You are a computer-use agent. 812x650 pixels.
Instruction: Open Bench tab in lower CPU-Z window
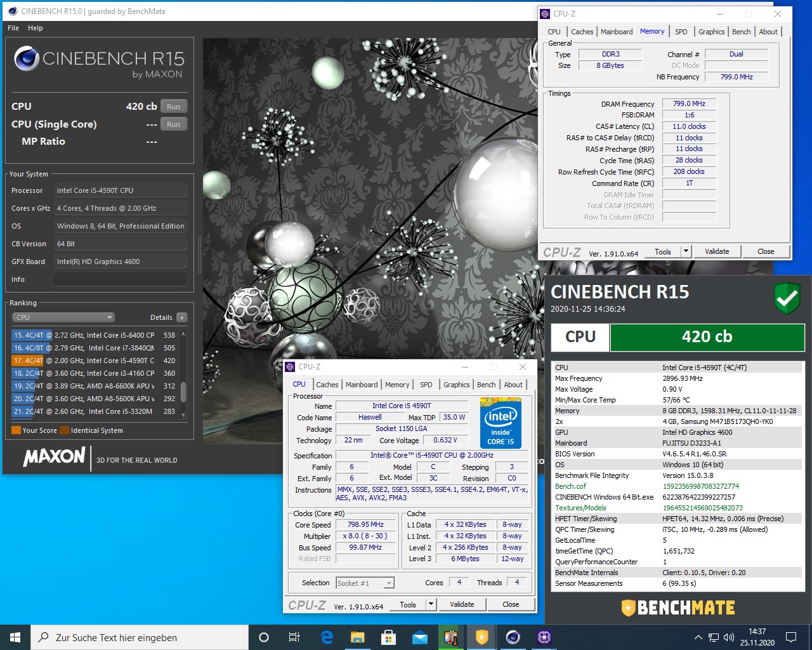click(x=487, y=385)
